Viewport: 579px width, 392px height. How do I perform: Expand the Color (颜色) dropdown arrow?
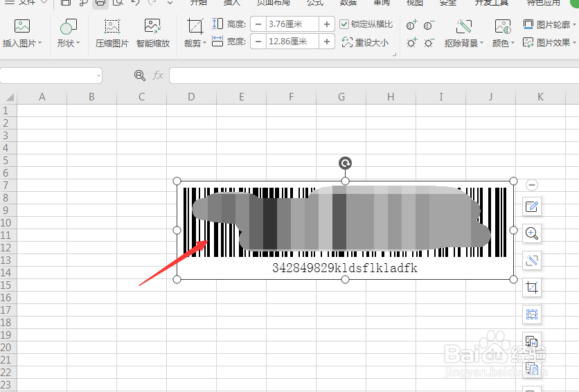pyautogui.click(x=513, y=43)
